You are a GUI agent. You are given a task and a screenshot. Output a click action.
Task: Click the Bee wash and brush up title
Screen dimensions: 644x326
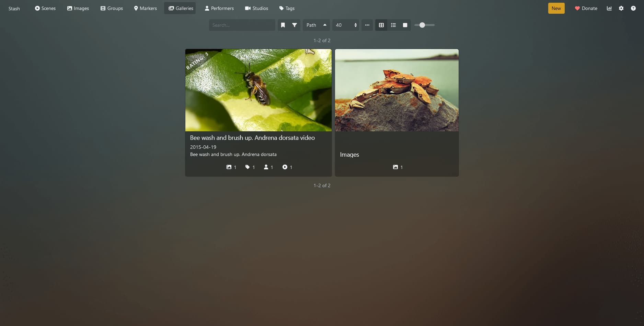coord(252,138)
